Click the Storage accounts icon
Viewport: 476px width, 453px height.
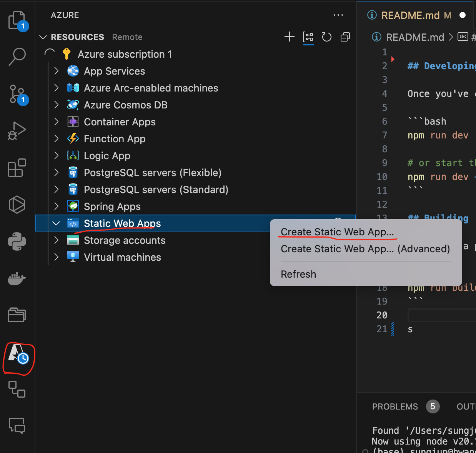click(73, 240)
